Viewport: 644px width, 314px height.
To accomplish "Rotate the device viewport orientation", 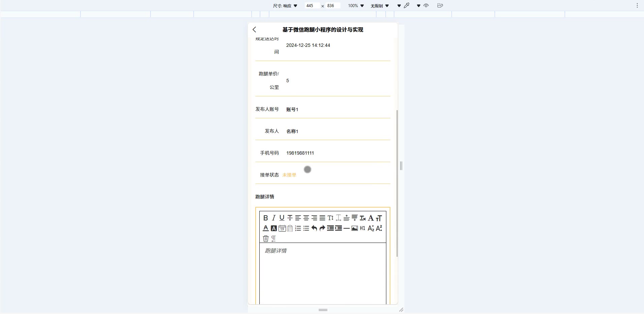I will (x=440, y=5).
